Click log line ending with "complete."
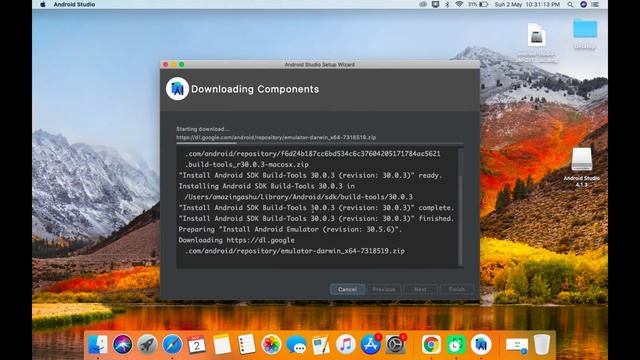Image resolution: width=640 pixels, height=360 pixels. click(x=316, y=208)
